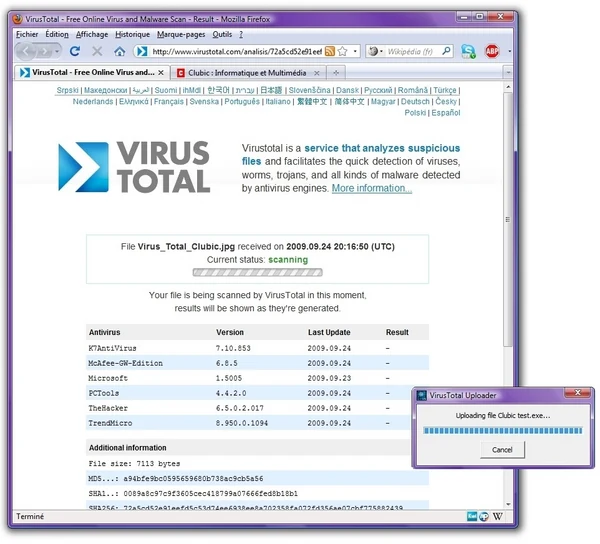The width and height of the screenshot is (600, 544).
Task: Click the forward navigation arrow
Action: (44, 51)
